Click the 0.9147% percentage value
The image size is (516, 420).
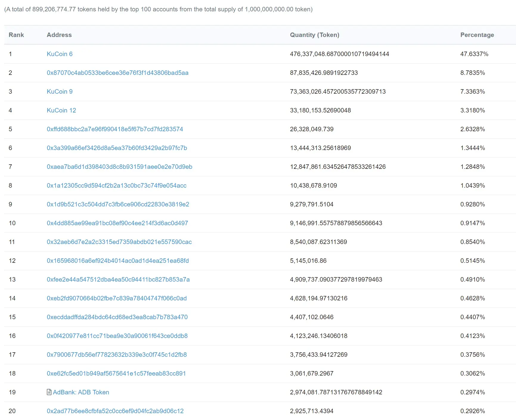coord(472,223)
